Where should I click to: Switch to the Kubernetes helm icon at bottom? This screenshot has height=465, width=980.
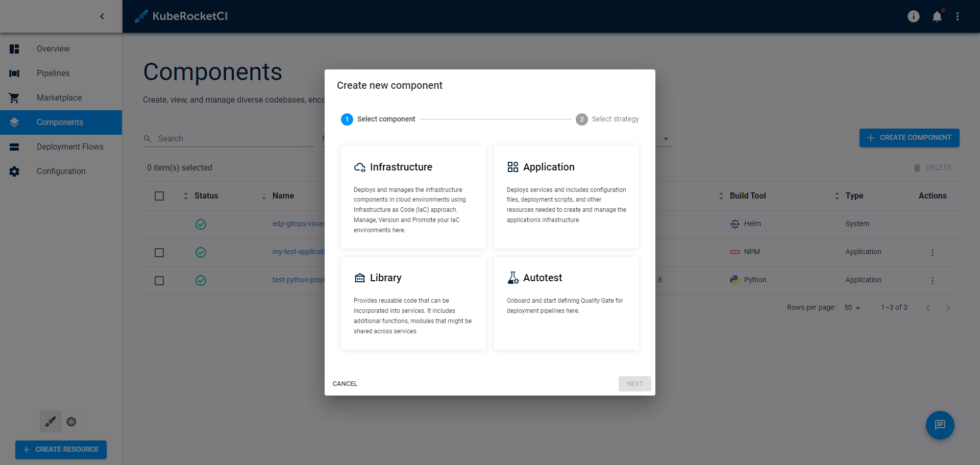71,422
